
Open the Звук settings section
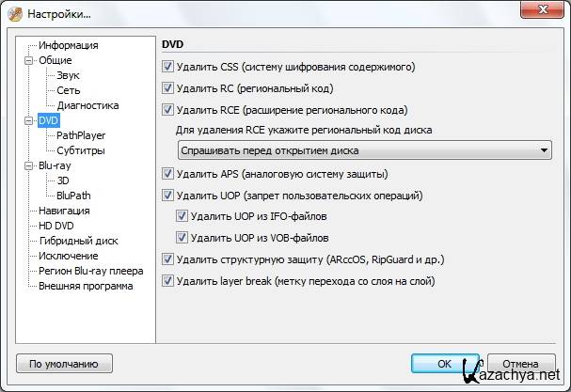pyautogui.click(x=68, y=75)
